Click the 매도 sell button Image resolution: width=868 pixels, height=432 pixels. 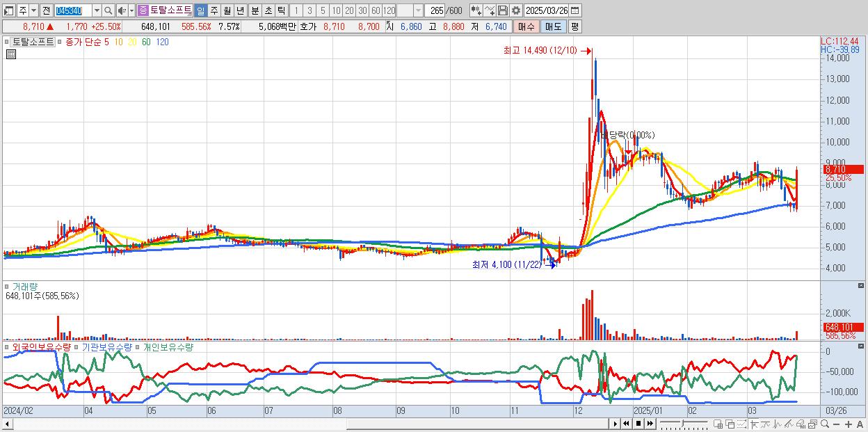pyautogui.click(x=552, y=26)
